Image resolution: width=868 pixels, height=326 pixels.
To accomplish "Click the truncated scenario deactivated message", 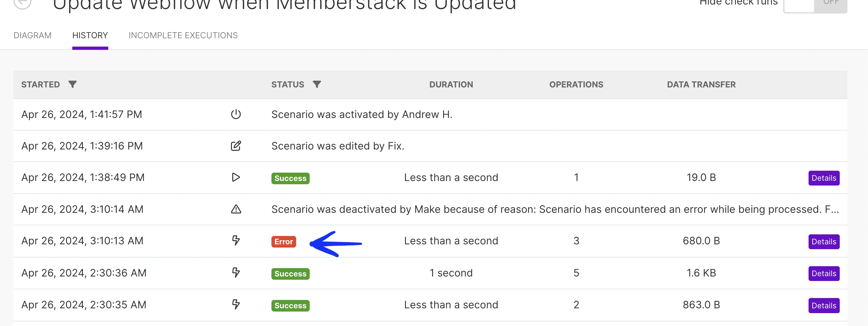I will [555, 209].
